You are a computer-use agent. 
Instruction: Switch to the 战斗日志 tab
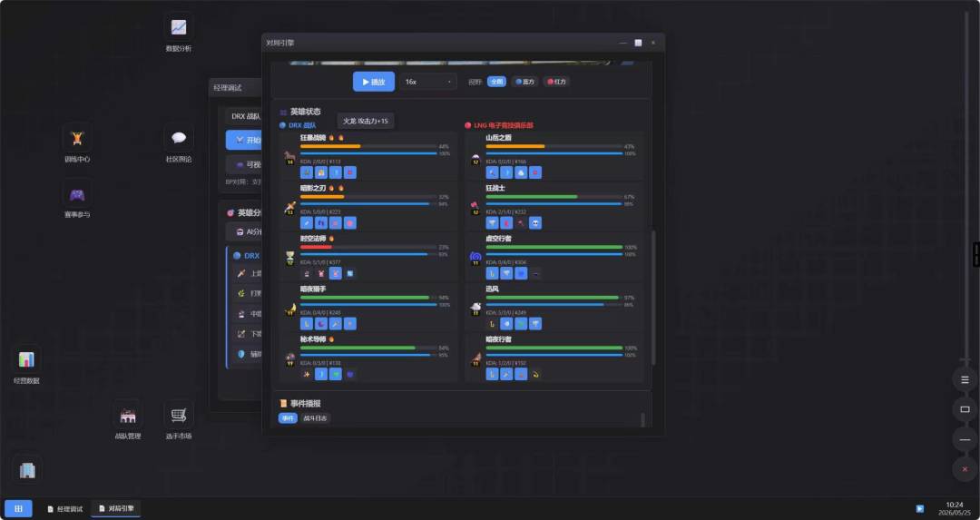pos(315,418)
